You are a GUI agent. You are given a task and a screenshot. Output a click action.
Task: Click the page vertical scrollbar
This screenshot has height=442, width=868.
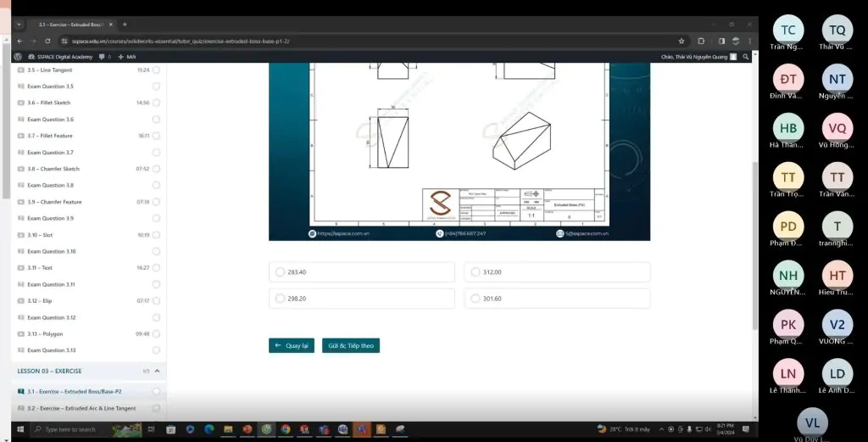755,245
